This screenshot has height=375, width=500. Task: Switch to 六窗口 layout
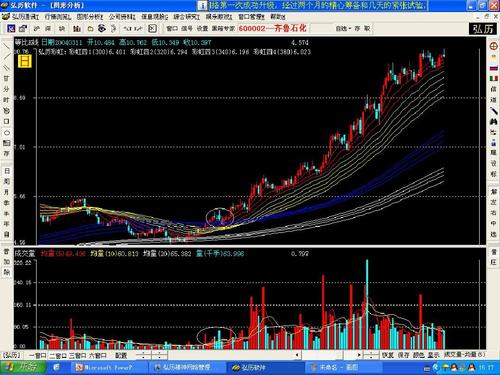pyautogui.click(x=97, y=355)
